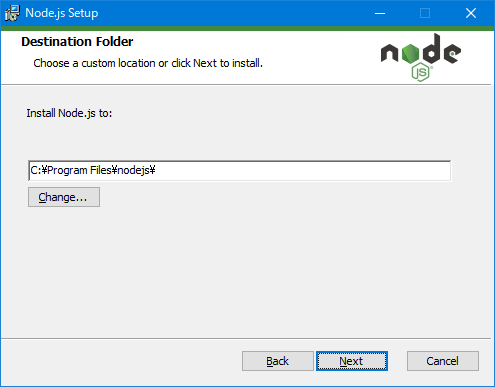Click the 'Destination Folder' heading
495x387 pixels.
pos(77,42)
